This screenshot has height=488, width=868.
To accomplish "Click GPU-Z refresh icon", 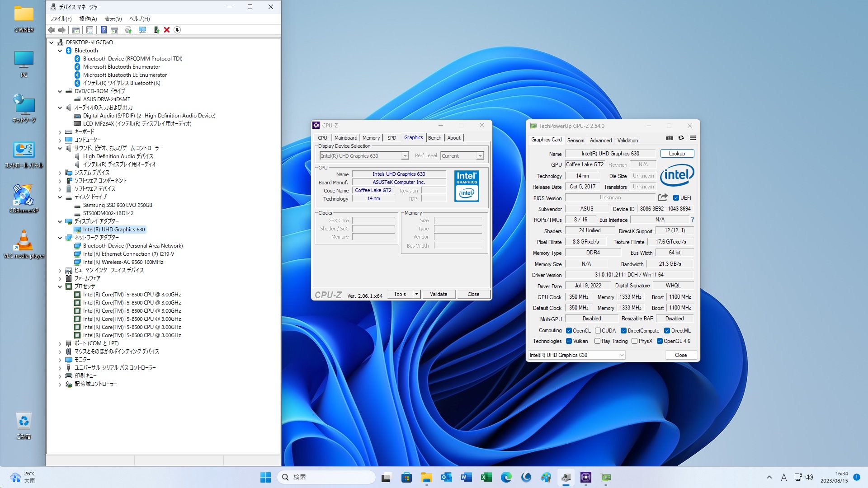I will click(681, 138).
